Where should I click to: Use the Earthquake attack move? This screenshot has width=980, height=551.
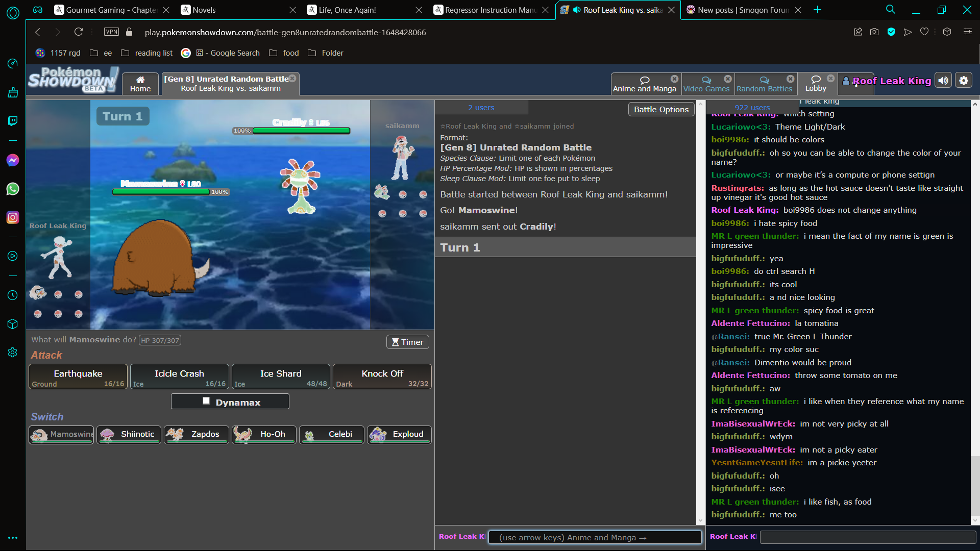[78, 377]
